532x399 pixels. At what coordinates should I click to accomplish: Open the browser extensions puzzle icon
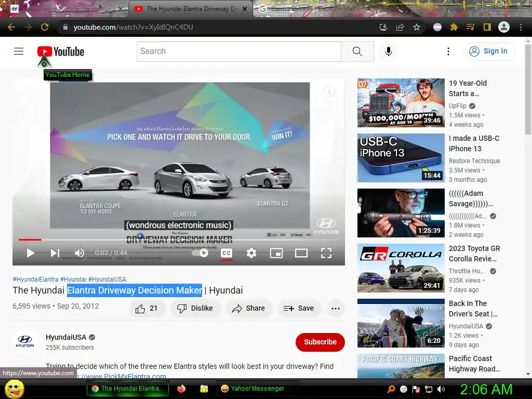pyautogui.click(x=454, y=27)
